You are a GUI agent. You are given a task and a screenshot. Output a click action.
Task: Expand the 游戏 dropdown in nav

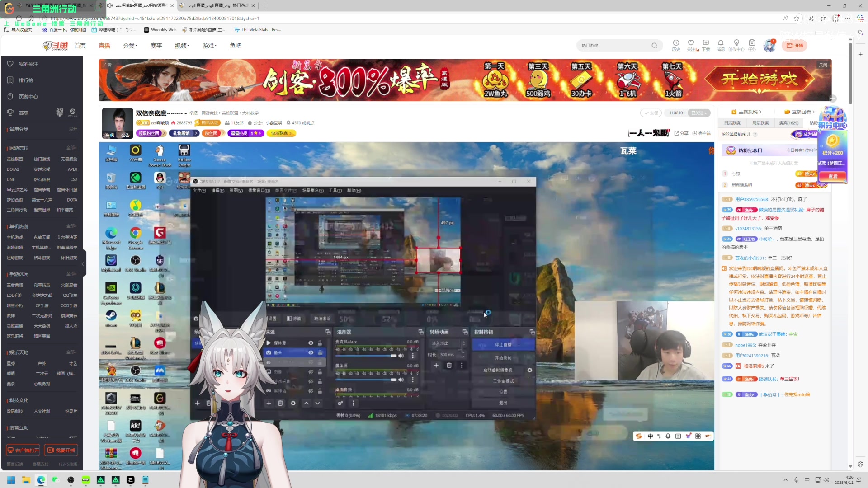click(x=209, y=46)
